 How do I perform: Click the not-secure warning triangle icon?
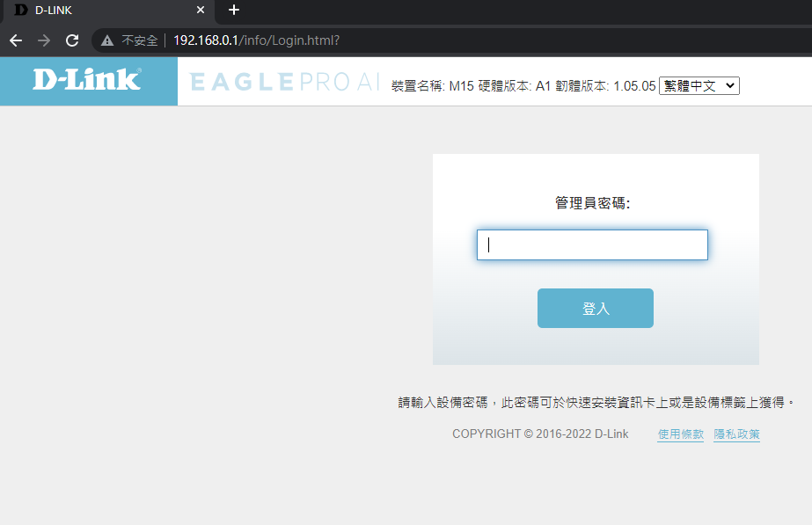107,40
